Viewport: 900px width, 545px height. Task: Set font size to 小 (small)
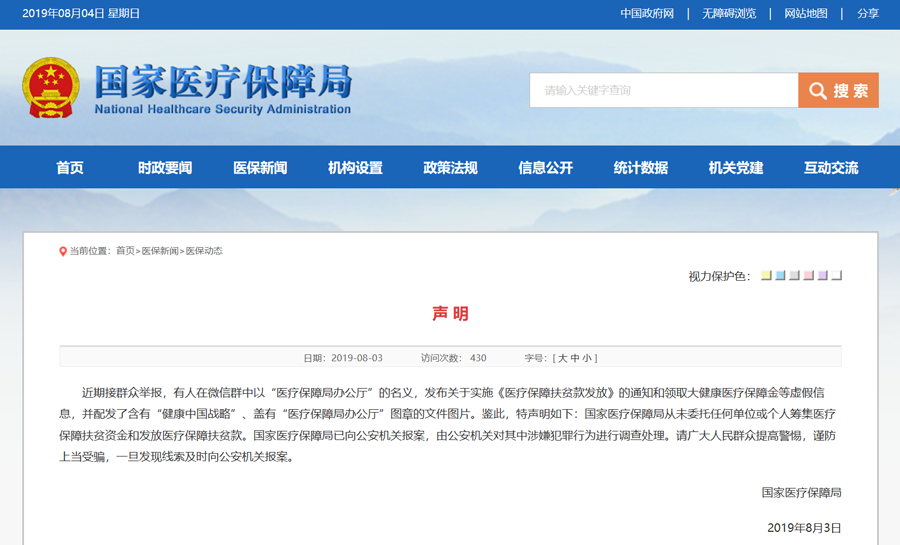[589, 357]
